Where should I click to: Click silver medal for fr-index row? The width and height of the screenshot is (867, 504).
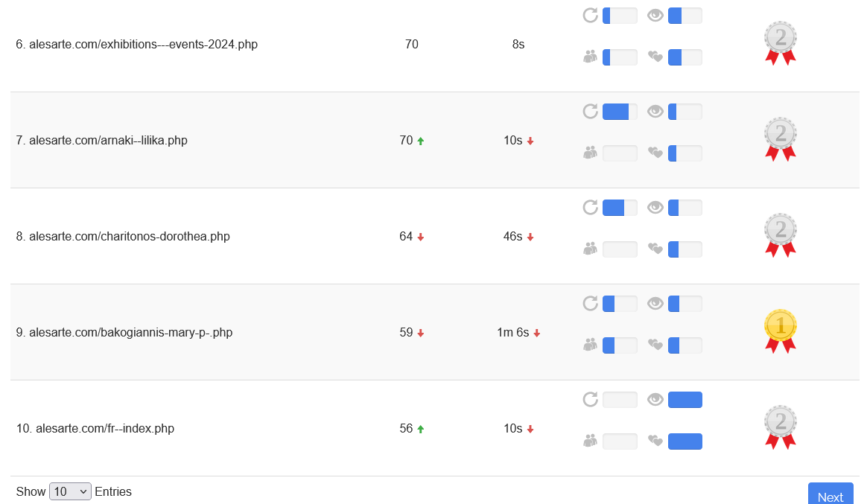(780, 427)
